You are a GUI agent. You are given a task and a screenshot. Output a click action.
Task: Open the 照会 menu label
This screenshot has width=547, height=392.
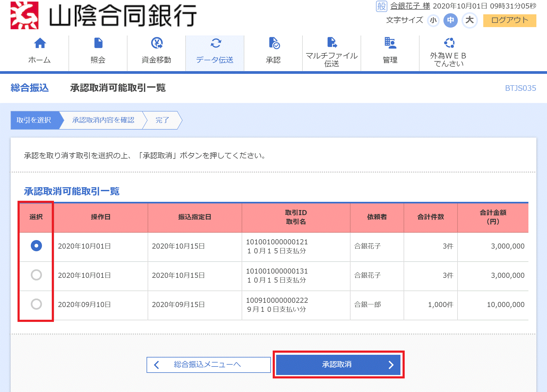98,60
